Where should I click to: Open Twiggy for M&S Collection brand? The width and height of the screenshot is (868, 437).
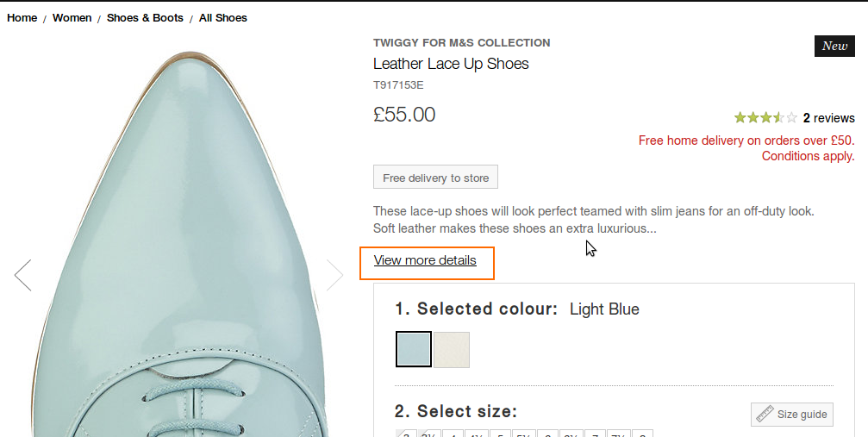click(461, 42)
